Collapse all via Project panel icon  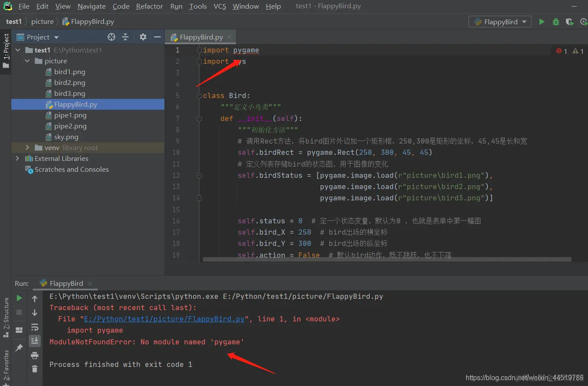pos(125,37)
